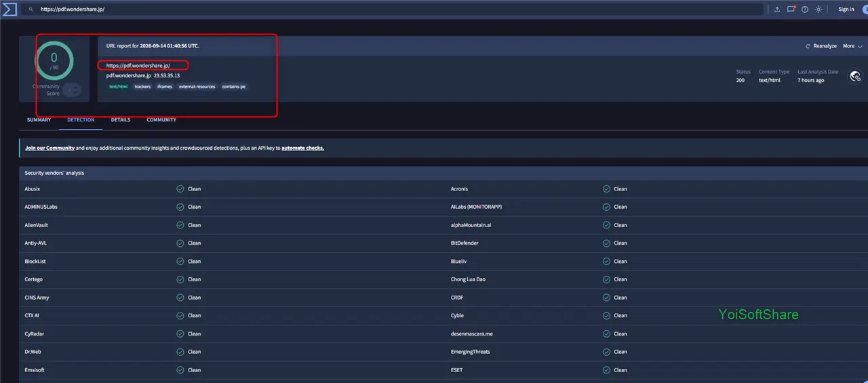Click the Clean check icon for alphaMountain.ai
The image size is (868, 383).
(606, 225)
